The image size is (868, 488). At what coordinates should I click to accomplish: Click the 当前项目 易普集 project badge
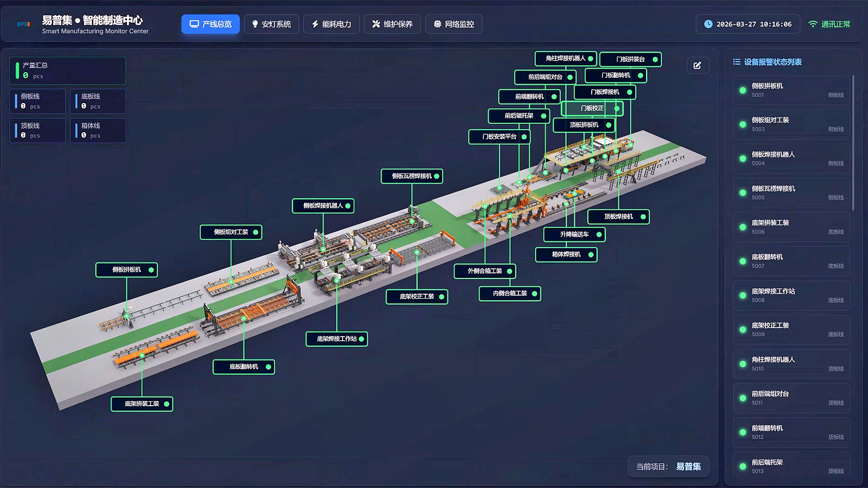[x=668, y=467]
